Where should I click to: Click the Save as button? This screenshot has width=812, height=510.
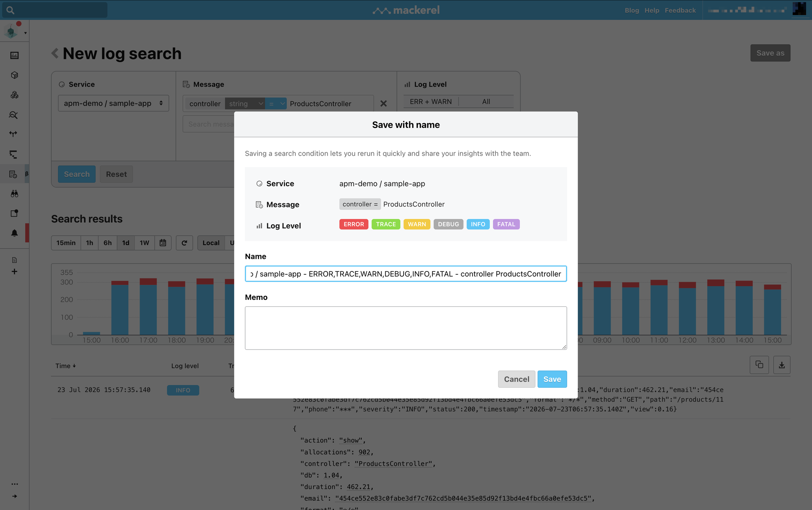[x=770, y=53]
